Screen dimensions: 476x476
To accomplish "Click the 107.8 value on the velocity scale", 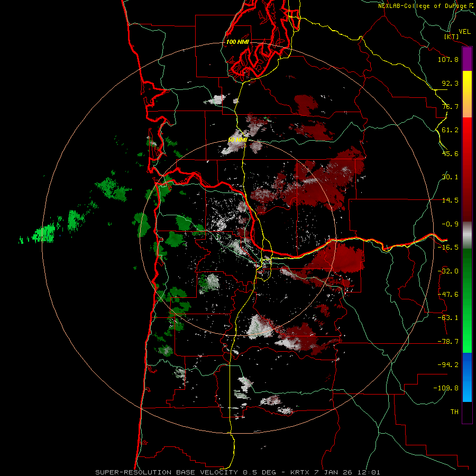I will click(x=448, y=59).
